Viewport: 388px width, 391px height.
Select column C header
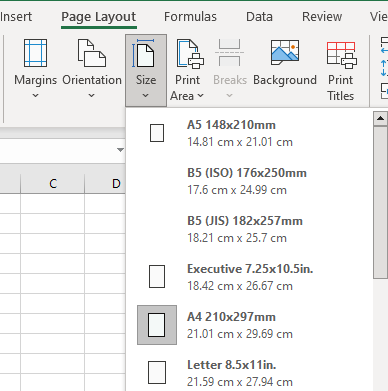point(53,184)
